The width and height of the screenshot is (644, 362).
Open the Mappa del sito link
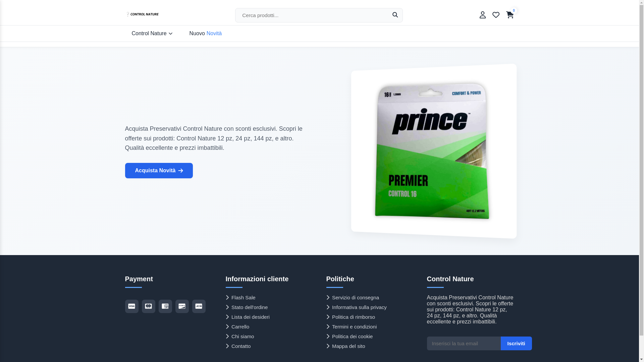[x=348, y=346]
